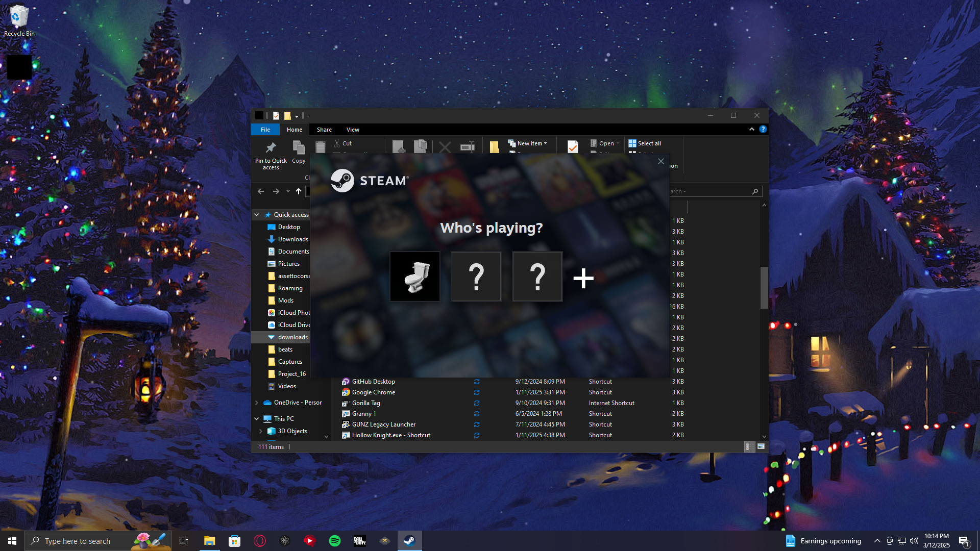Switch to the Home ribbon tab

point(295,130)
